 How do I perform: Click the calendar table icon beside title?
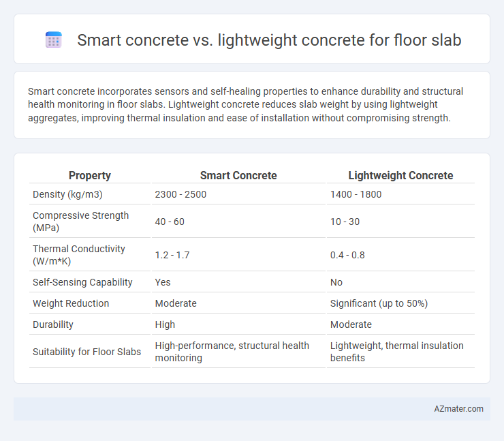(54, 40)
